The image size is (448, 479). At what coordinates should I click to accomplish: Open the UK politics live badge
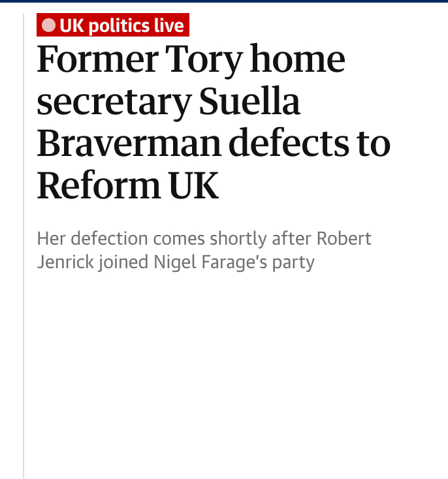[112, 26]
